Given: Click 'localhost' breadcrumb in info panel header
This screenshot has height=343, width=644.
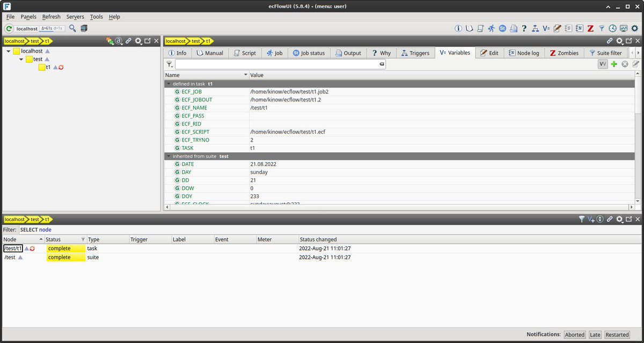Looking at the screenshot, I should [175, 41].
